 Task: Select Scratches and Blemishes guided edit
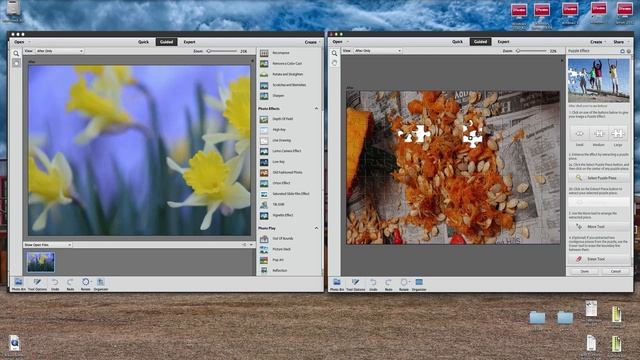coord(289,85)
